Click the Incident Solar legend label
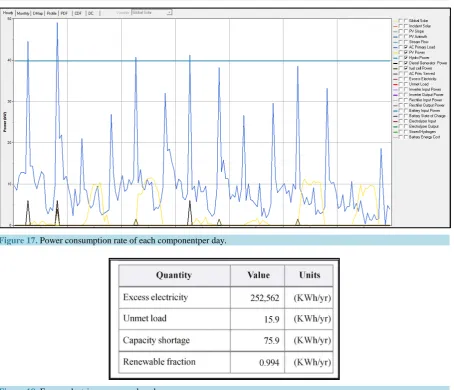Screen dimensions: 454x390 [x=420, y=26]
